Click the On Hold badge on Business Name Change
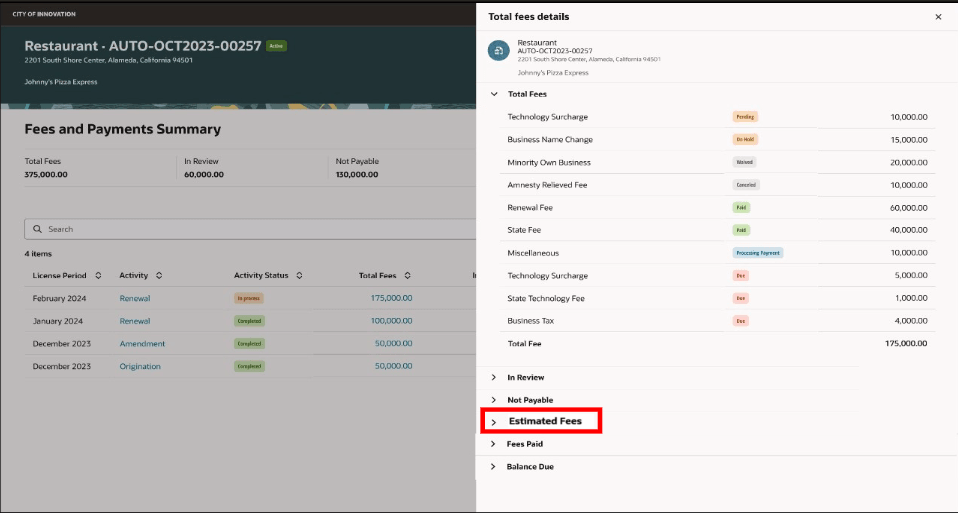Screen dimensions: 958x513 click(745, 139)
